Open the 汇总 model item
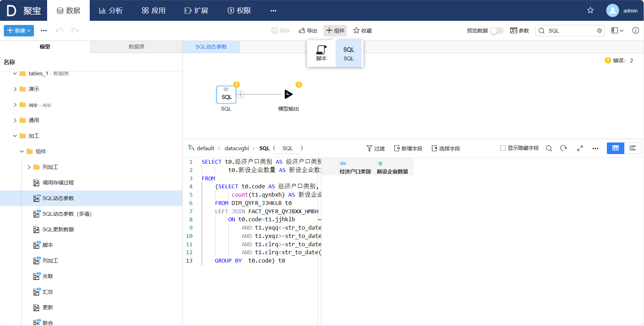Screen dimensions: 644x326 coord(43,292)
